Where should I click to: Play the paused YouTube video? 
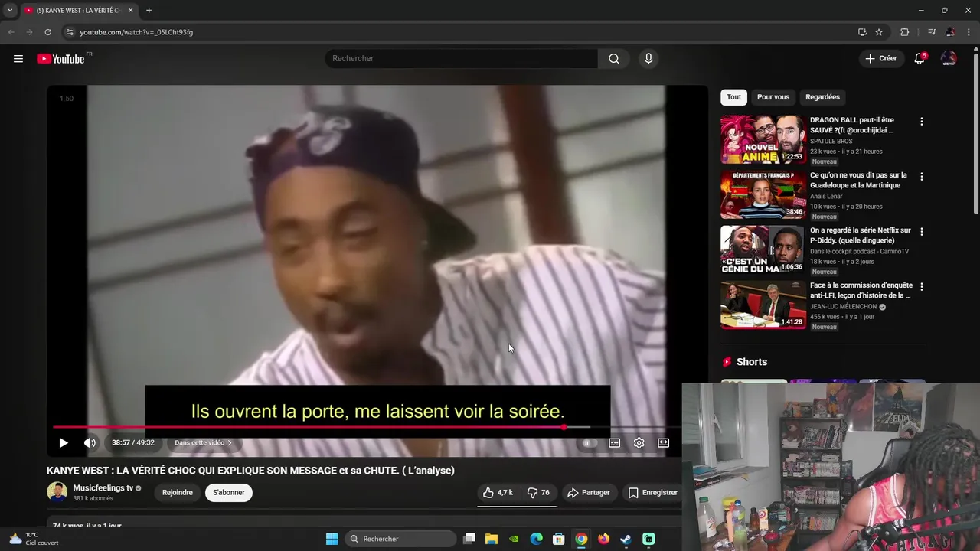[x=64, y=442]
